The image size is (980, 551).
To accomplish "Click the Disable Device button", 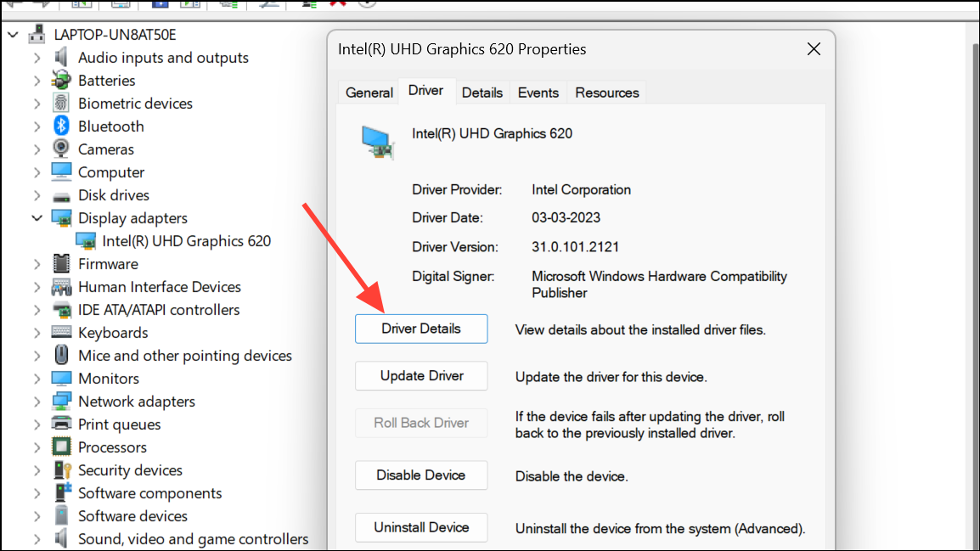I will [421, 475].
